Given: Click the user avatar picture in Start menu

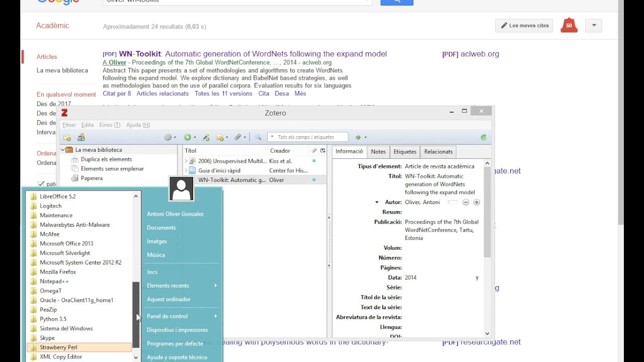Looking at the screenshot, I should coord(181,189).
